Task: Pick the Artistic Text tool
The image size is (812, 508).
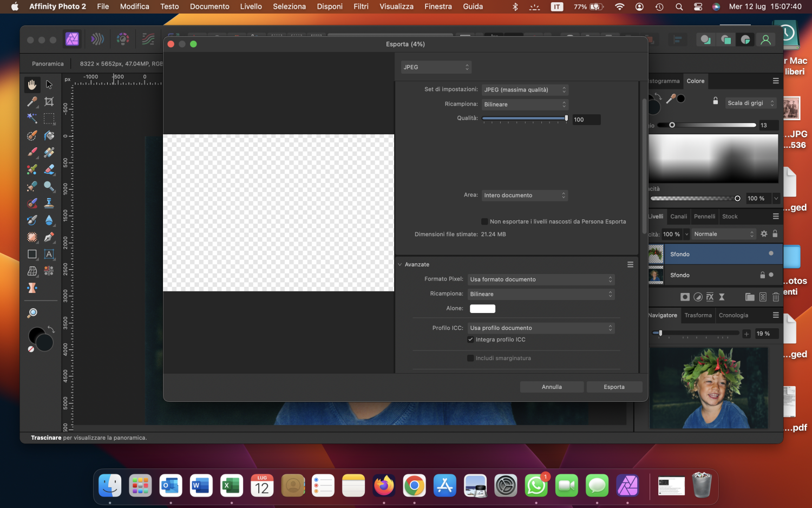Action: pyautogui.click(x=49, y=254)
